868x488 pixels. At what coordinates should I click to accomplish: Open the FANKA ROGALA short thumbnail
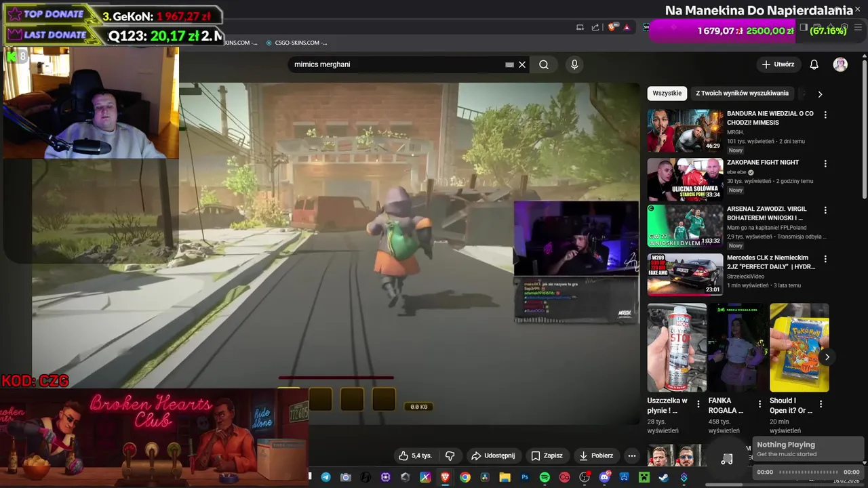point(738,348)
